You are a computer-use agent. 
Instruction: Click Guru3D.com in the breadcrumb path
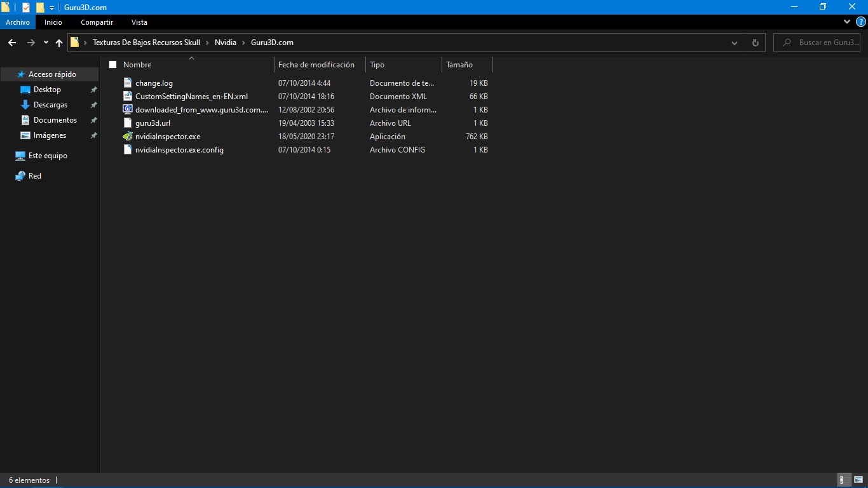click(x=272, y=43)
